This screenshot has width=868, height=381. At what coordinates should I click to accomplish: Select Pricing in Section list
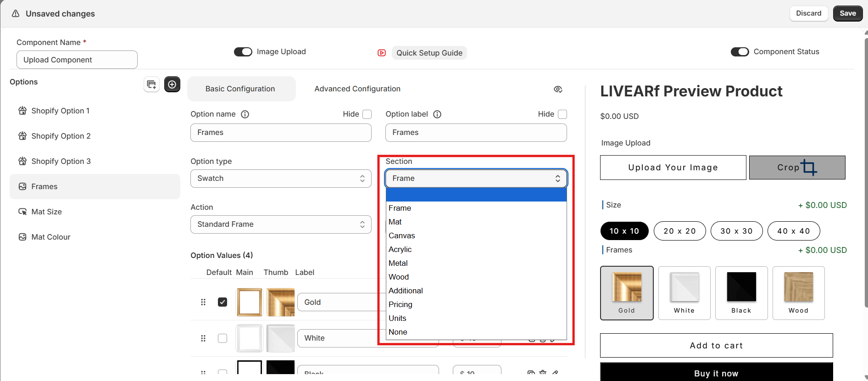(476, 305)
